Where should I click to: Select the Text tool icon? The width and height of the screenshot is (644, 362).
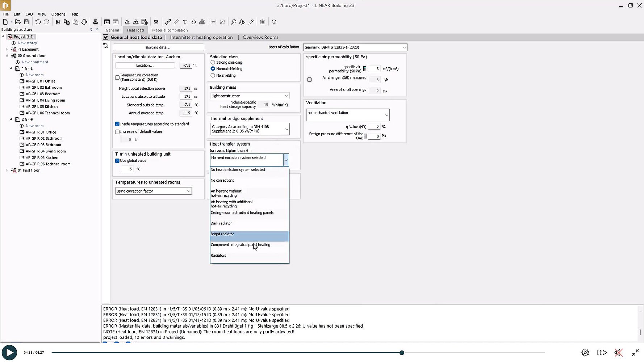185,22
